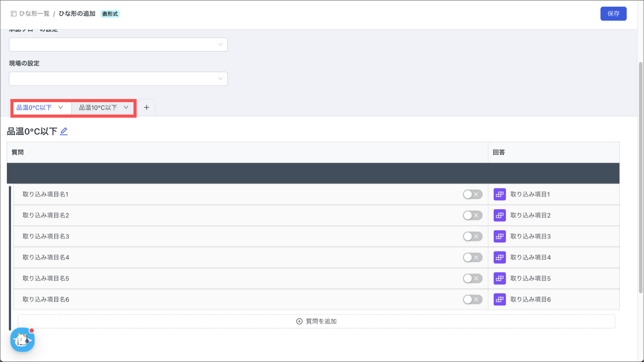Click the purple icon for 取り込み項目1

499,194
